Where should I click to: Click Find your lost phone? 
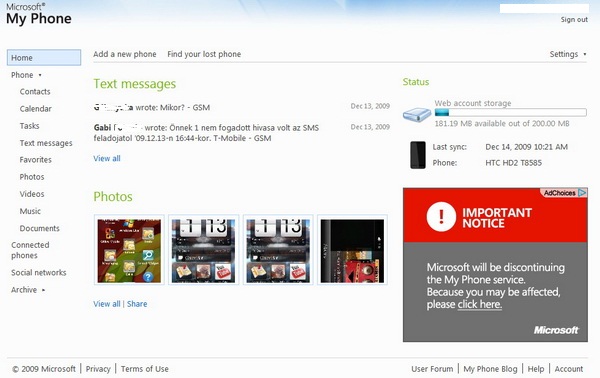[x=204, y=54]
